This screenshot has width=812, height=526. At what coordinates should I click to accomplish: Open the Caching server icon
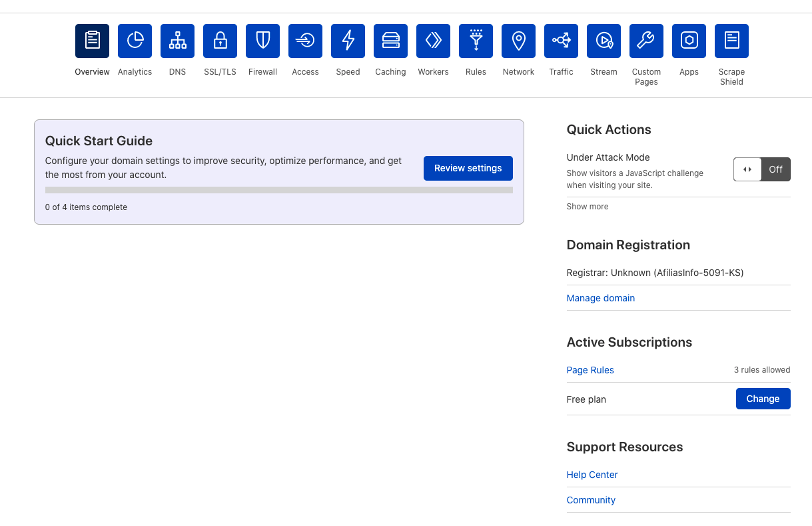[x=390, y=41]
